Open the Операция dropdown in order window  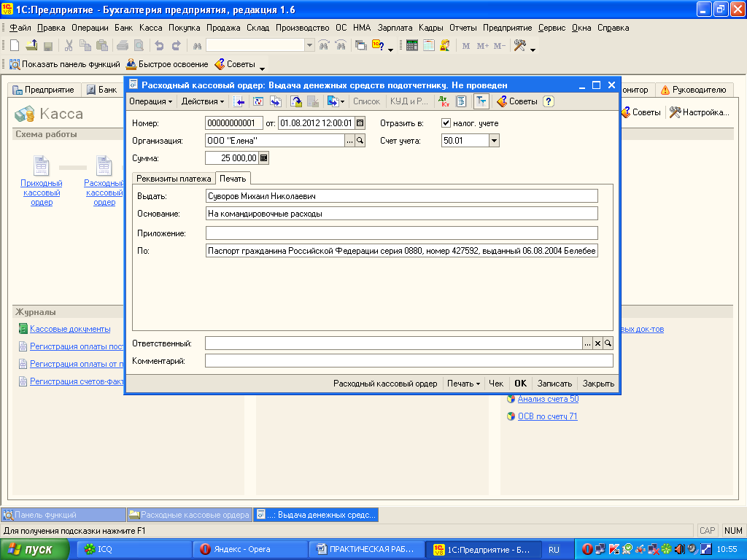(150, 101)
